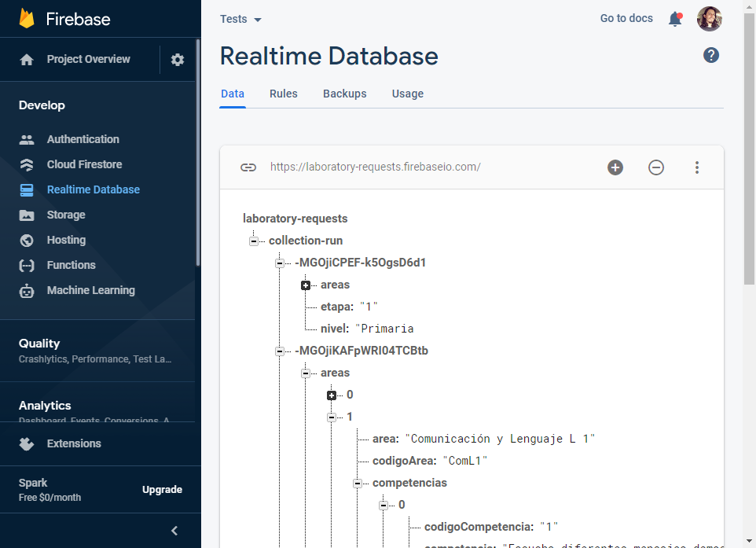
Task: Select the codigoCompetencia value "1"
Action: 549,527
